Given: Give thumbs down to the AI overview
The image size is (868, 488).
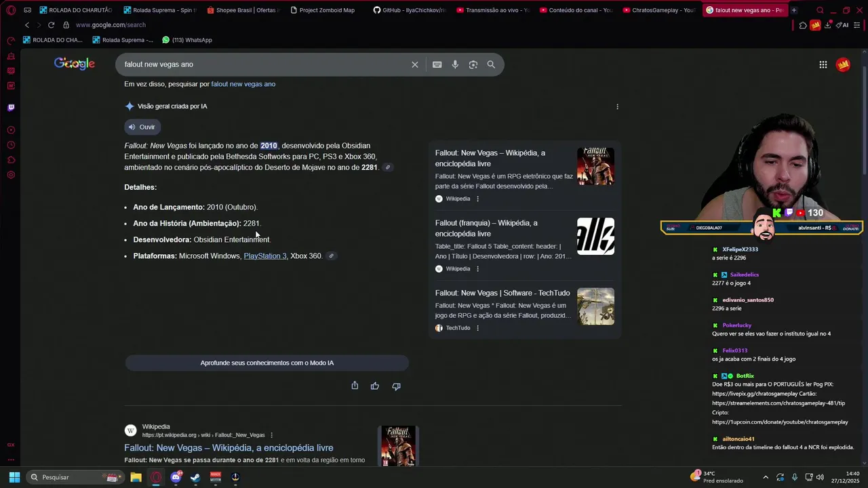Looking at the screenshot, I should (396, 386).
